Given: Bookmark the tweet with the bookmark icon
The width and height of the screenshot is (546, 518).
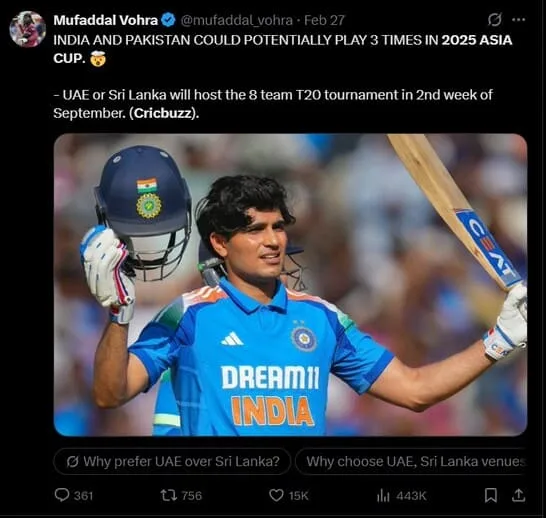Looking at the screenshot, I should [491, 495].
